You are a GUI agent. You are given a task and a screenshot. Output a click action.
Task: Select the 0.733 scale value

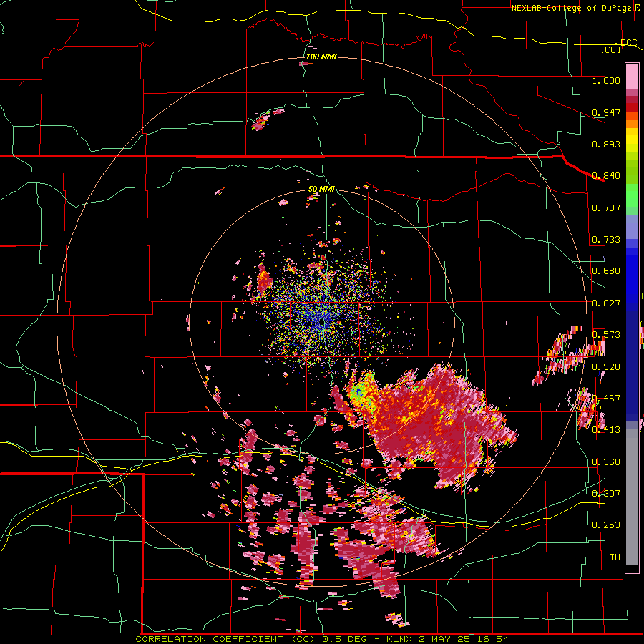tap(606, 240)
